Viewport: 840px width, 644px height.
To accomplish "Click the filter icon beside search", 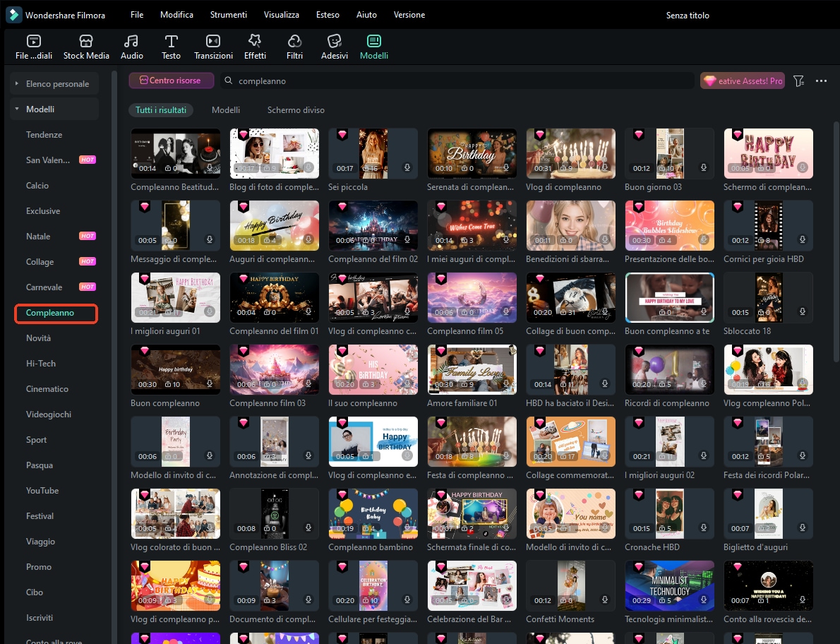I will coord(798,81).
